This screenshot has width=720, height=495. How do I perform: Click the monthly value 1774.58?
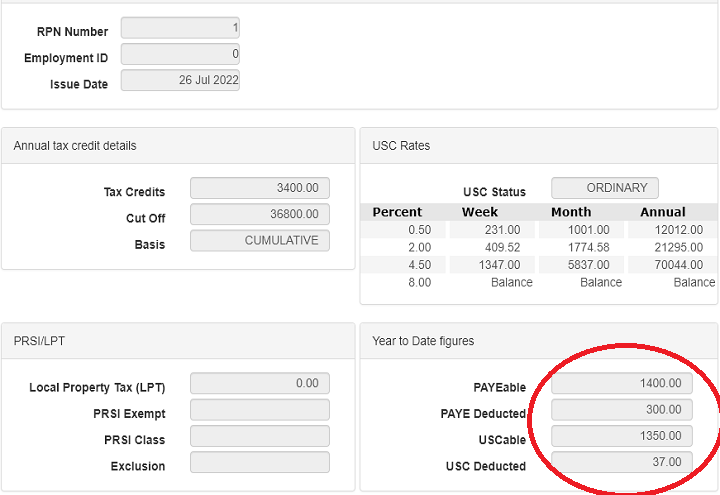point(589,248)
